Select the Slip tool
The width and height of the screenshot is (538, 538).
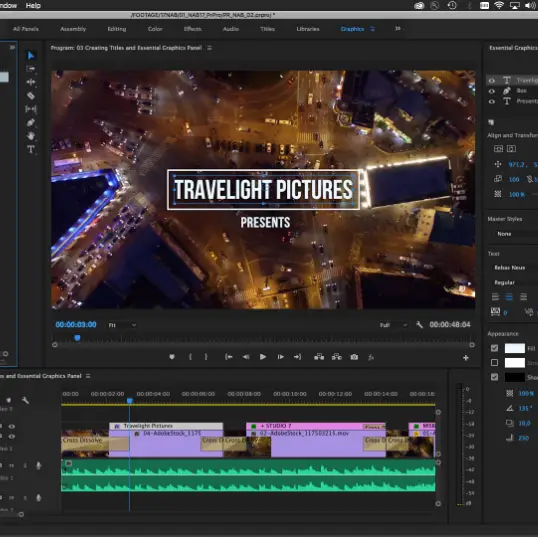tap(31, 109)
